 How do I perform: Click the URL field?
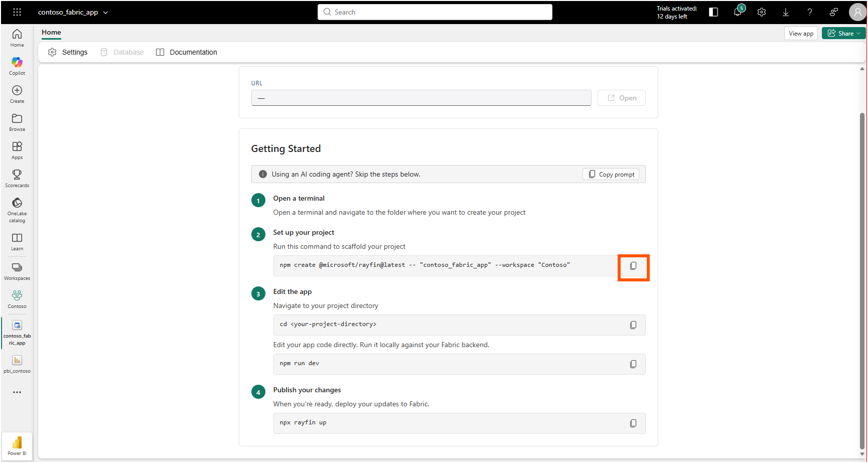pyautogui.click(x=421, y=98)
